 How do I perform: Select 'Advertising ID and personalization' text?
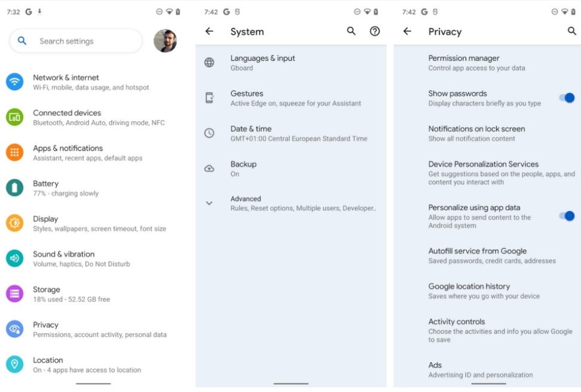(481, 375)
